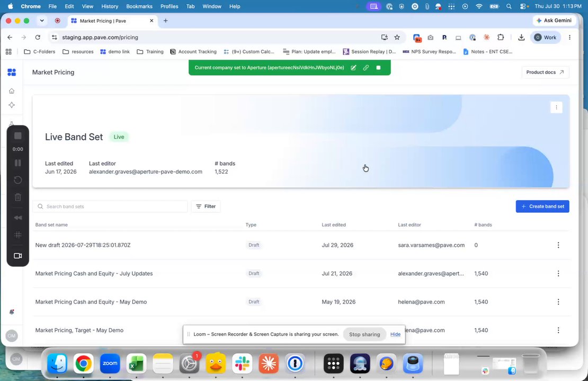Viewport: 588px width, 381px height.
Task: Open the sparkle icon in sidebar
Action: [x=12, y=105]
